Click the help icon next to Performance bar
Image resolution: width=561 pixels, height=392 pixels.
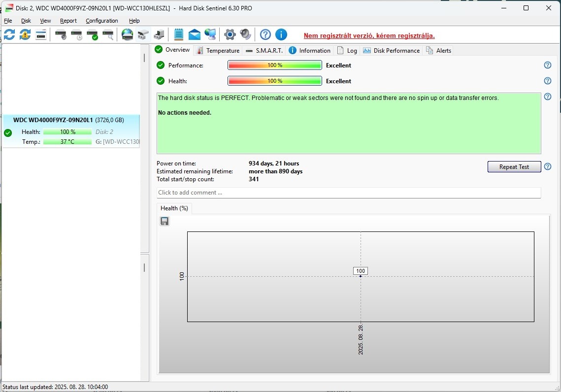547,65
